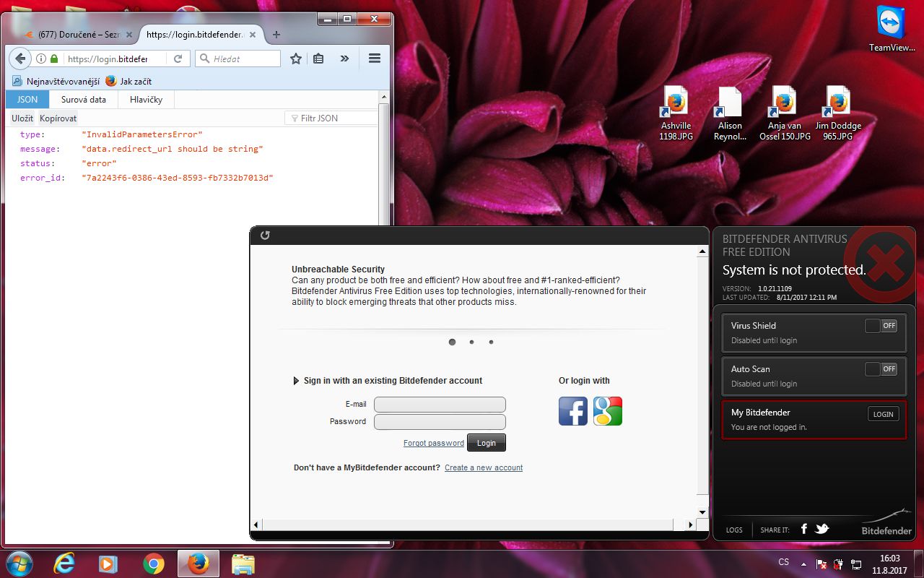Select Anja van Ossel 150.JPG desktop file

tap(785, 113)
